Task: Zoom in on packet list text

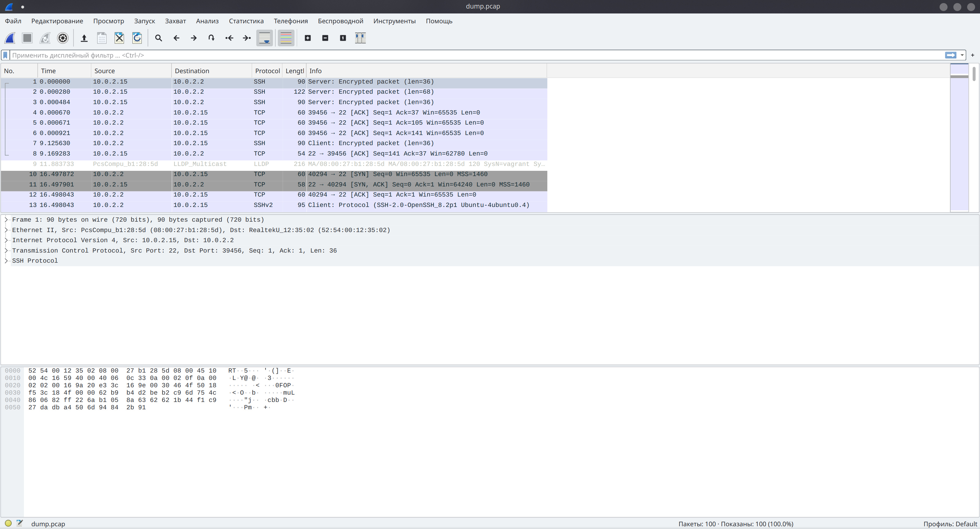Action: click(308, 38)
